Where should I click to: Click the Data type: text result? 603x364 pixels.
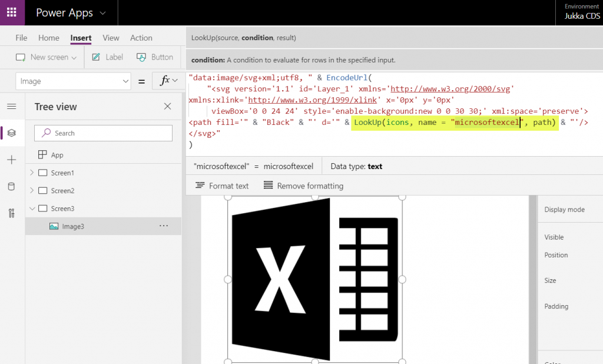356,166
